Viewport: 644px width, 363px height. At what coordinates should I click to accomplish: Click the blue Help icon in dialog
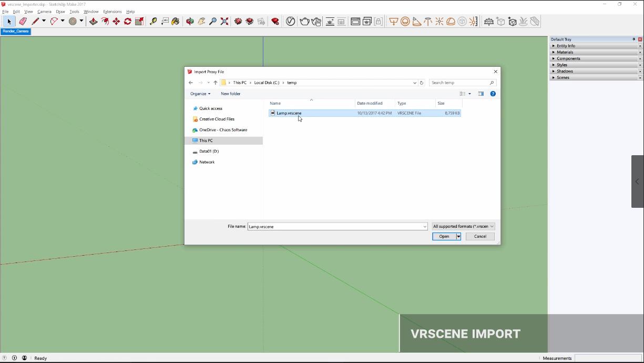point(493,94)
